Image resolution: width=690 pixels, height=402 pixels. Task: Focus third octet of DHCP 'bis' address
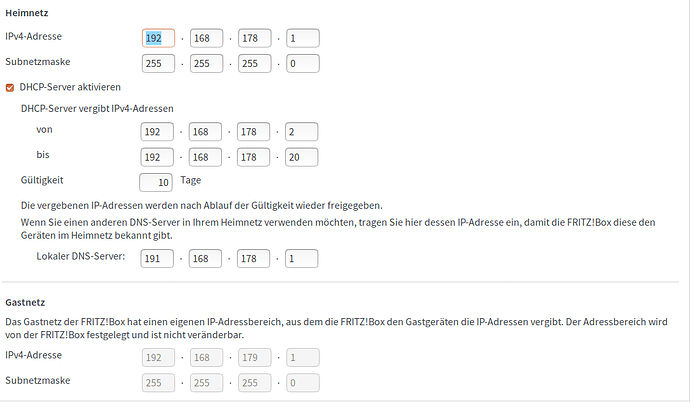click(x=254, y=156)
